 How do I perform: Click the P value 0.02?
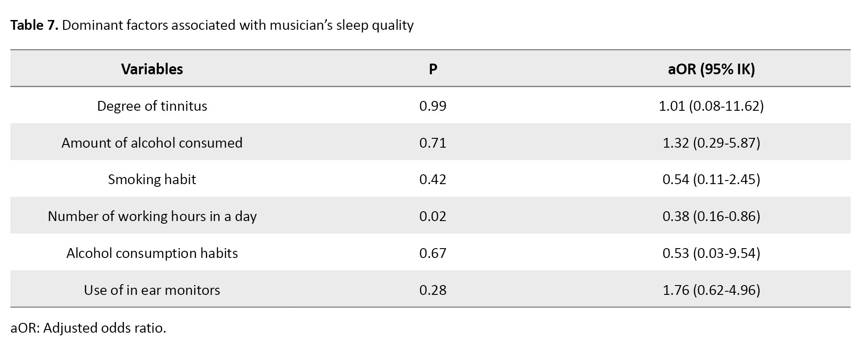pyautogui.click(x=433, y=216)
